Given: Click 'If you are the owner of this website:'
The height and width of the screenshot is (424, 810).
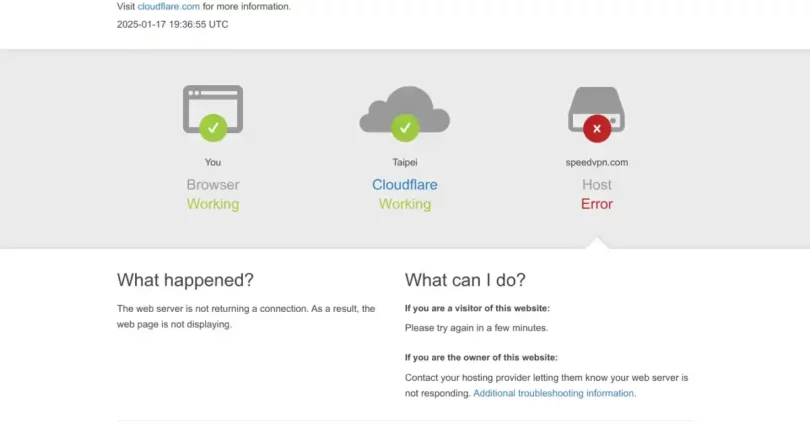Looking at the screenshot, I should [481, 357].
